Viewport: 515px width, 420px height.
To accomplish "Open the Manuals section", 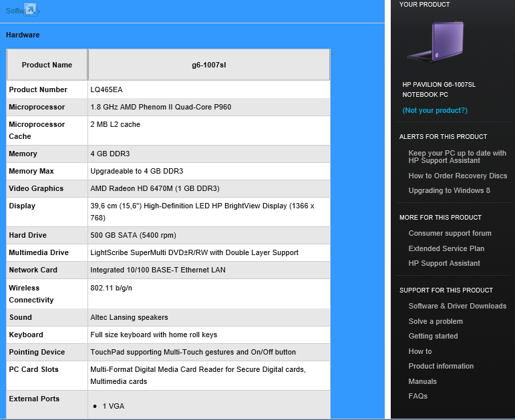I will [x=422, y=381].
